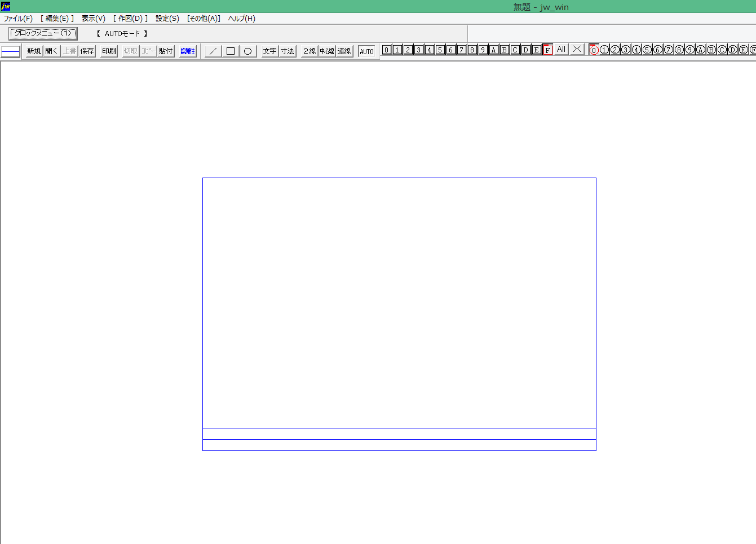The image size is (756, 544).
Task: Select the circle drawing tool
Action: [x=248, y=51]
